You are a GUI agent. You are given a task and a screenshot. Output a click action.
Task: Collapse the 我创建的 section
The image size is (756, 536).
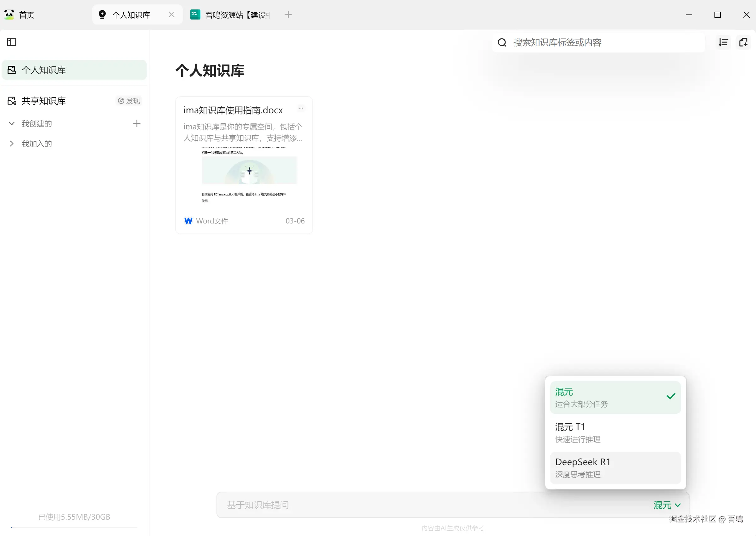[x=12, y=123]
